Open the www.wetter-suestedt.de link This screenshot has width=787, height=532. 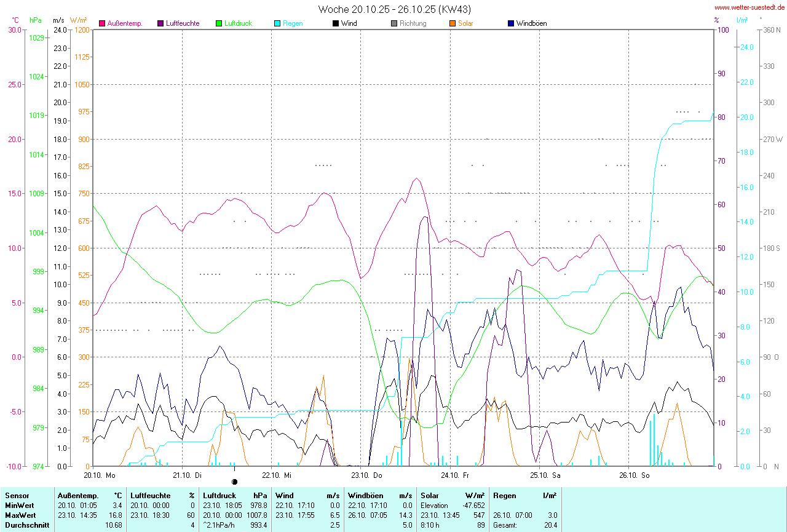(749, 9)
